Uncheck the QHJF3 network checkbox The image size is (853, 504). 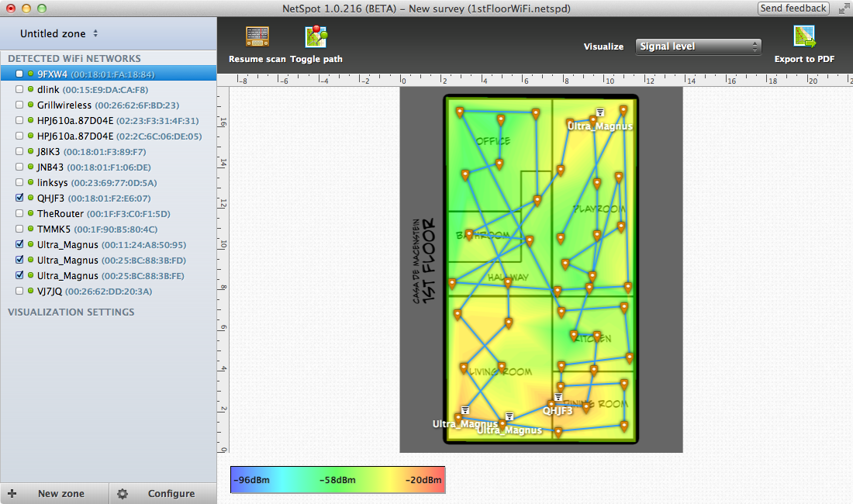point(20,198)
